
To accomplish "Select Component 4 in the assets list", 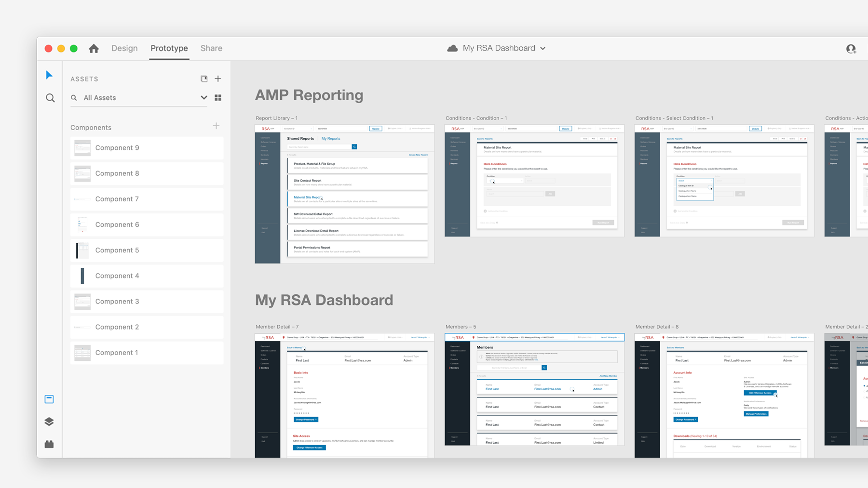I will [147, 276].
